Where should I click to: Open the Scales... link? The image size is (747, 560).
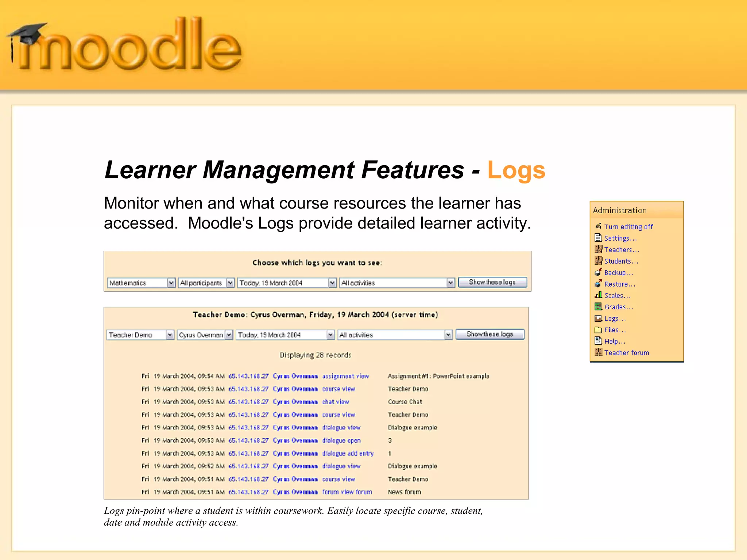[617, 295]
